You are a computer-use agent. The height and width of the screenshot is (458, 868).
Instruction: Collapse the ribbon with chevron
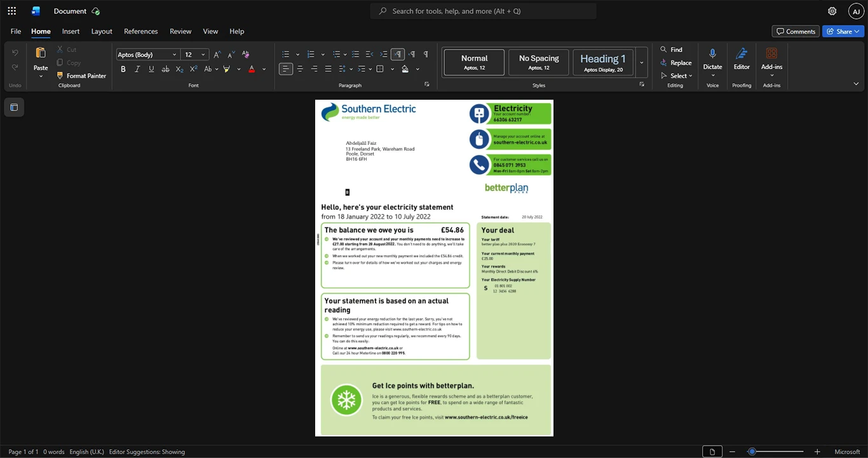coord(856,84)
